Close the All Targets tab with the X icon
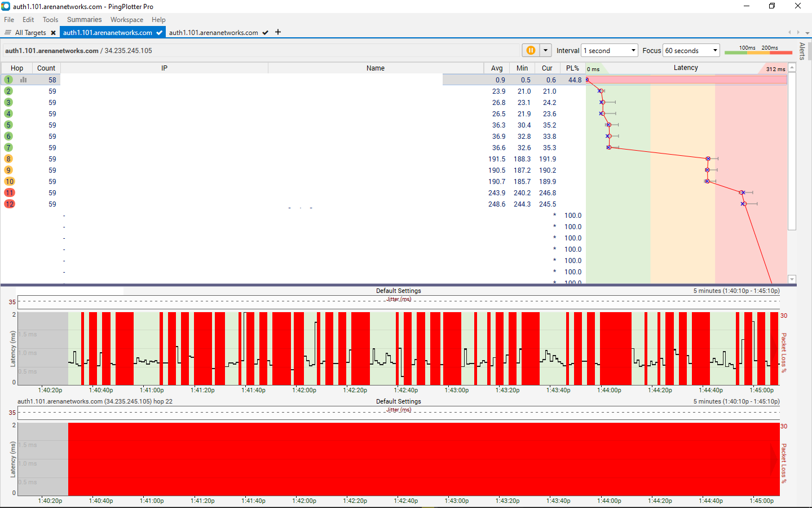 [x=54, y=33]
